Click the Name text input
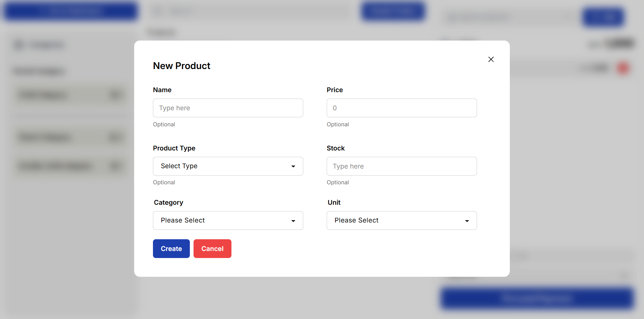The width and height of the screenshot is (644, 319). click(x=228, y=108)
